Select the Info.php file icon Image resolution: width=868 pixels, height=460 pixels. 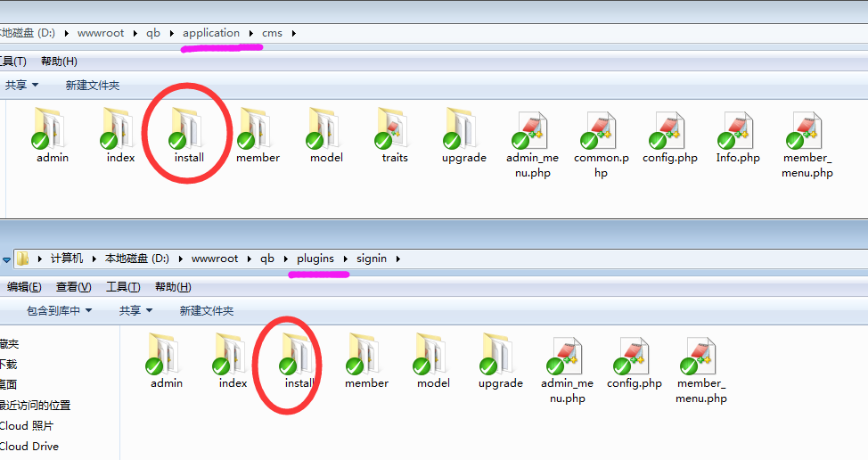[738, 137]
